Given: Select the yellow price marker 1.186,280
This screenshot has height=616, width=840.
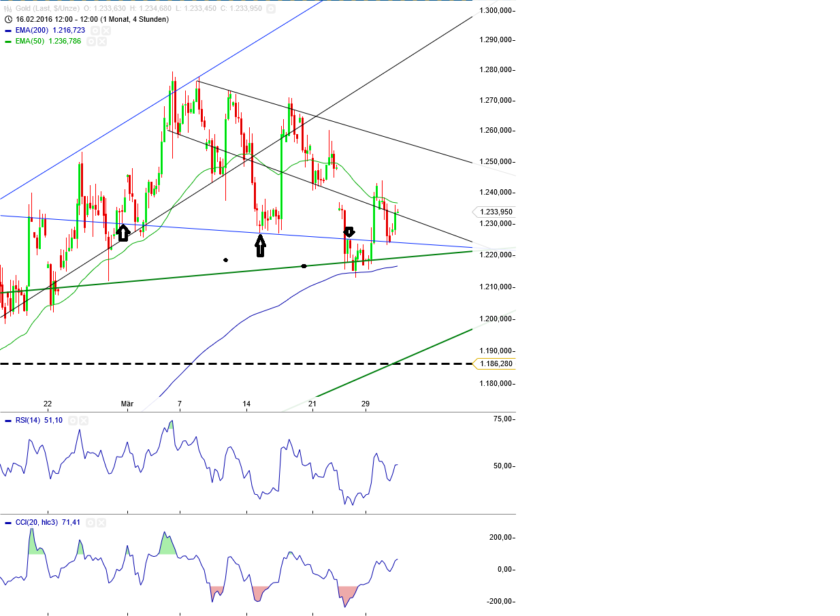Looking at the screenshot, I should 495,363.
